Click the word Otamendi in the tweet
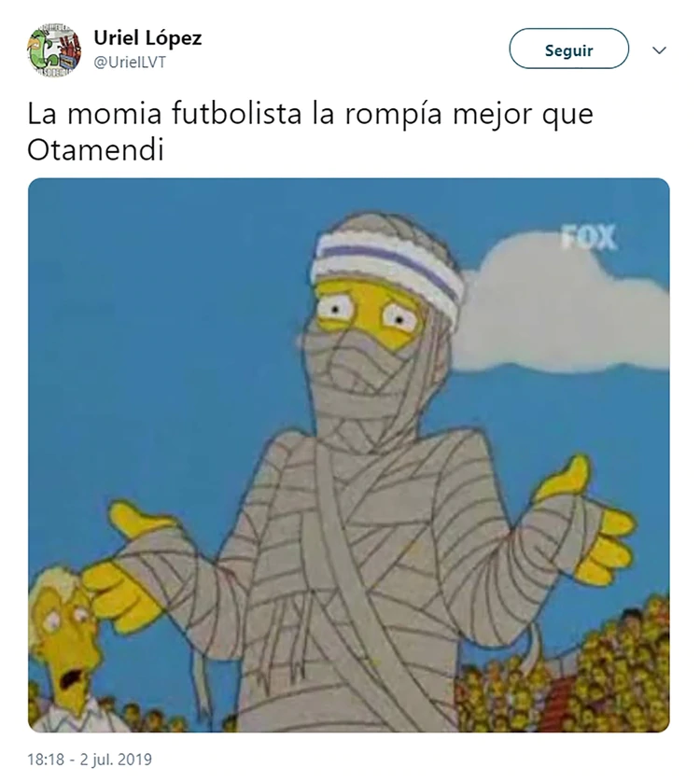The image size is (700, 781). [95, 150]
